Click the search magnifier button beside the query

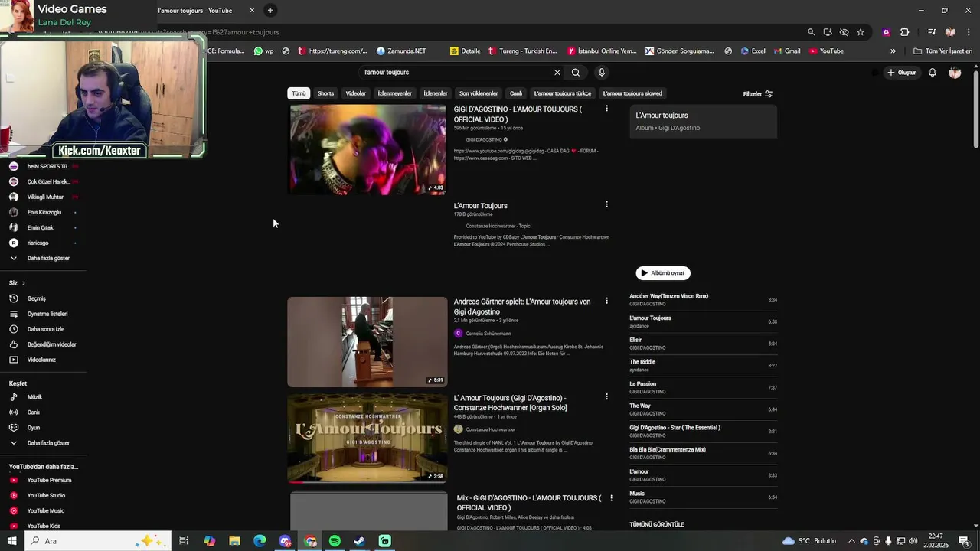click(576, 73)
